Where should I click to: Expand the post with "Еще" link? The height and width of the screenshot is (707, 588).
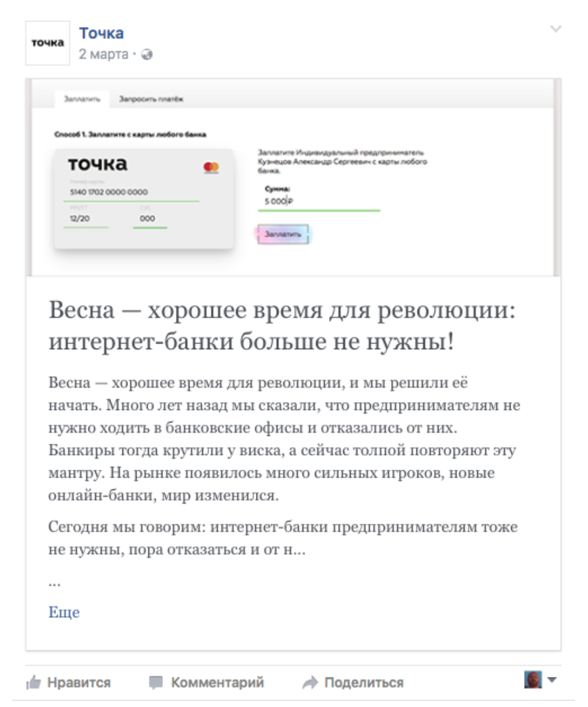(64, 612)
